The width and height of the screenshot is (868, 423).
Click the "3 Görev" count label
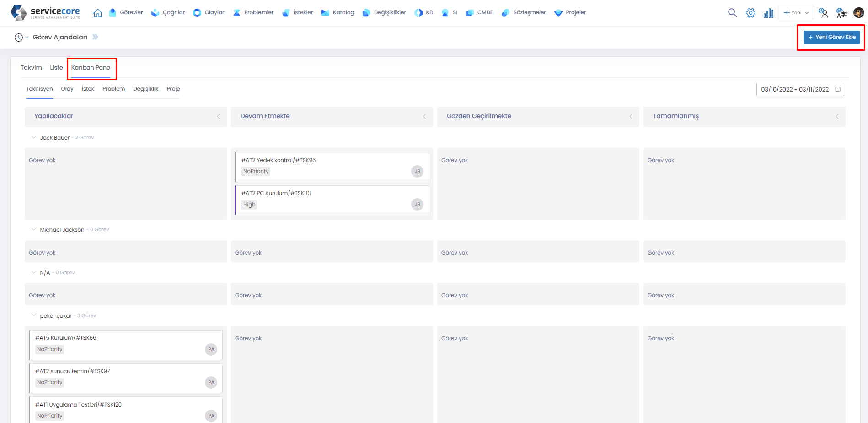coord(87,315)
